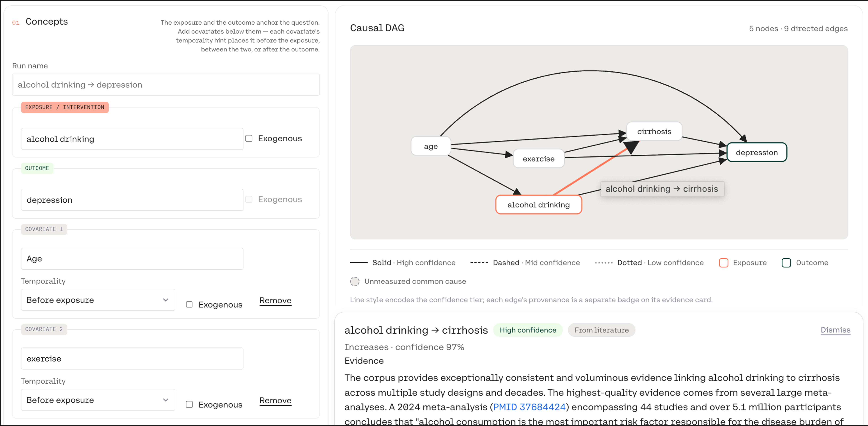Click the COVARIATE 2 section tag

coord(44,329)
